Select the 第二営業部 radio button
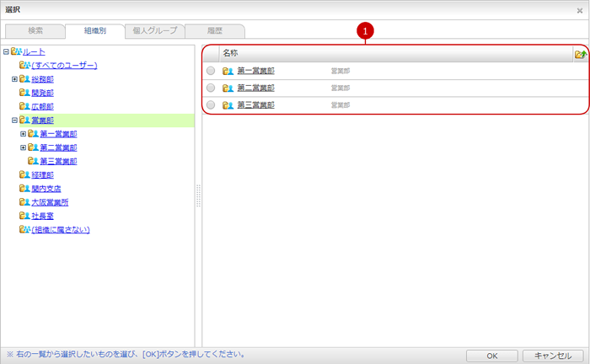Viewport: 590px width, 364px height. tap(211, 88)
